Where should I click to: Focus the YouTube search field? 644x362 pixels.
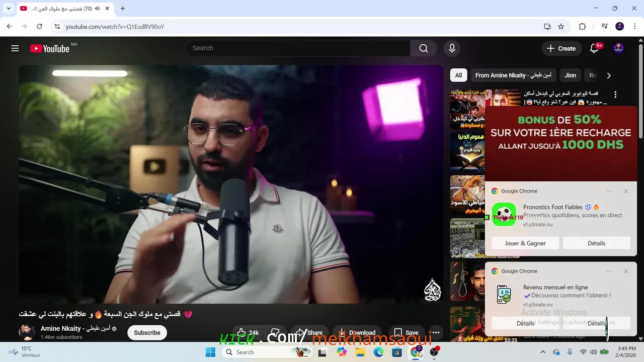click(x=298, y=48)
